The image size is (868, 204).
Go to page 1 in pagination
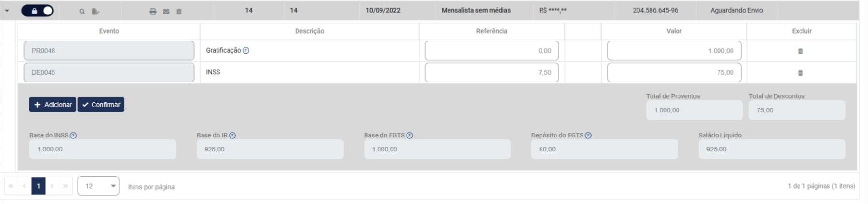coord(39,186)
